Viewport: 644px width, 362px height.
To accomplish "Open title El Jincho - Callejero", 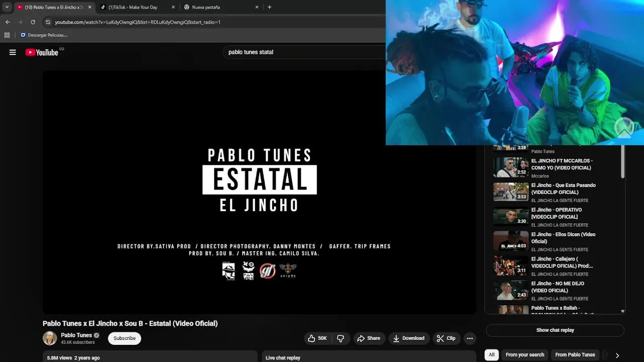I will (562, 263).
